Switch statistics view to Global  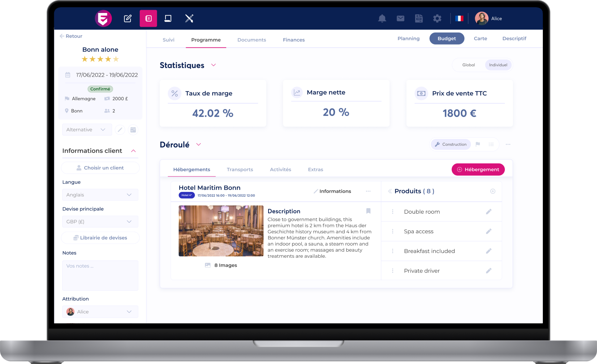point(468,65)
